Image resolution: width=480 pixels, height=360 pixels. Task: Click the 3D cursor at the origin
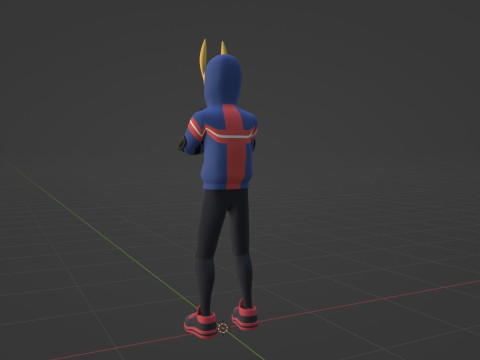pos(223,328)
